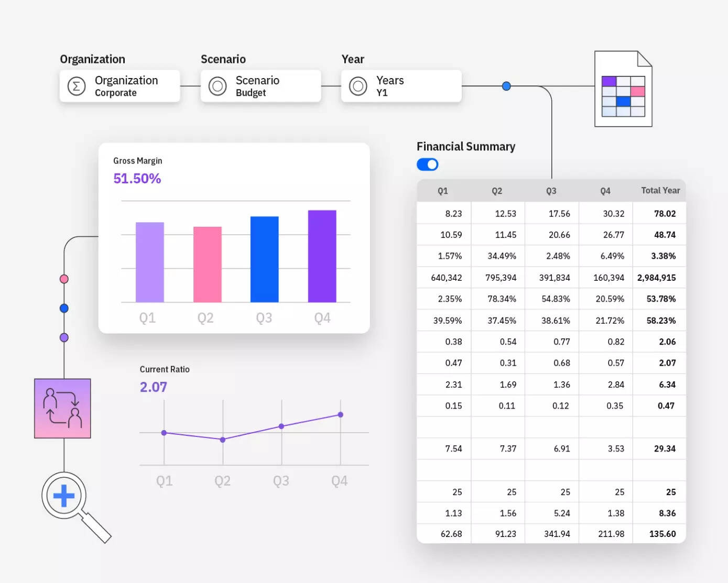The height and width of the screenshot is (583, 728).
Task: Click the 51.50% Gross Margin value
Action: pos(137,179)
